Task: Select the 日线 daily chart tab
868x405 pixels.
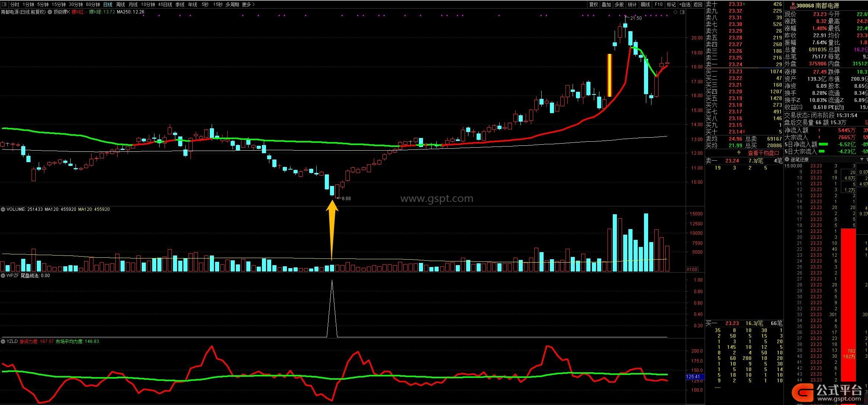Action: (108, 4)
